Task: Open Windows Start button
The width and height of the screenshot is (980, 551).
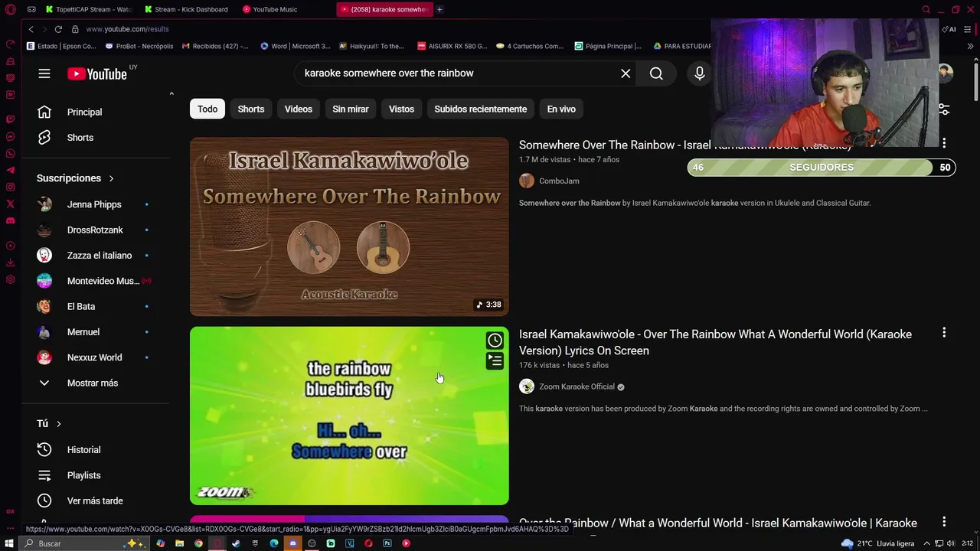Action: pos(9,543)
